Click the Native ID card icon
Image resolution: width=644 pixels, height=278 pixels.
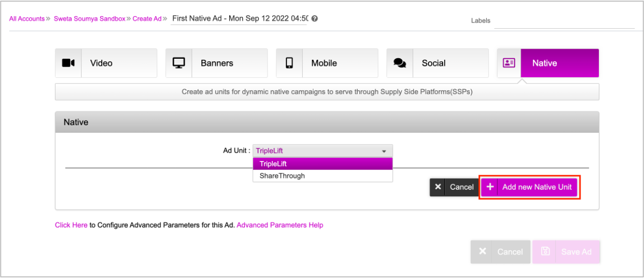[509, 63]
